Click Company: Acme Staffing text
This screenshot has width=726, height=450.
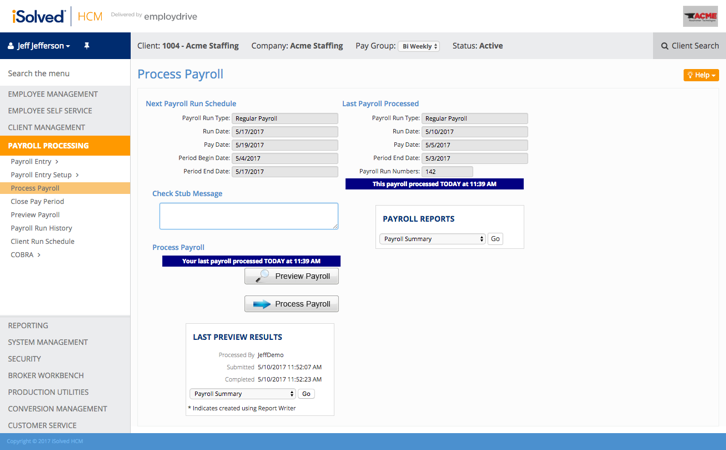click(297, 46)
